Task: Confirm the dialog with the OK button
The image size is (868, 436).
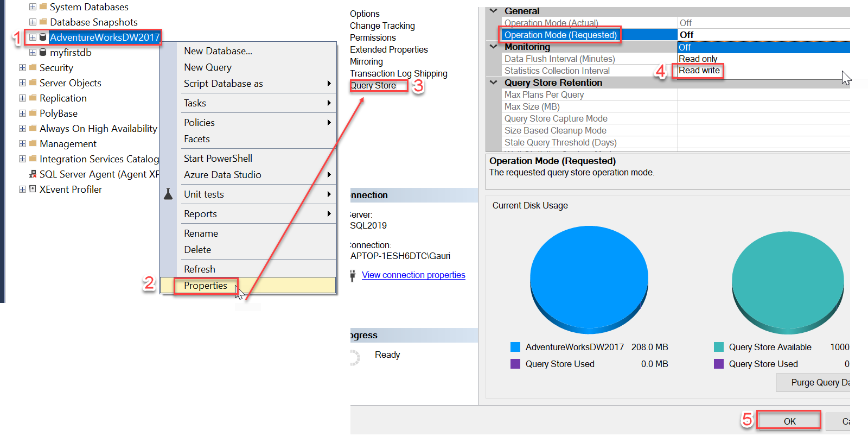Action: tap(789, 421)
